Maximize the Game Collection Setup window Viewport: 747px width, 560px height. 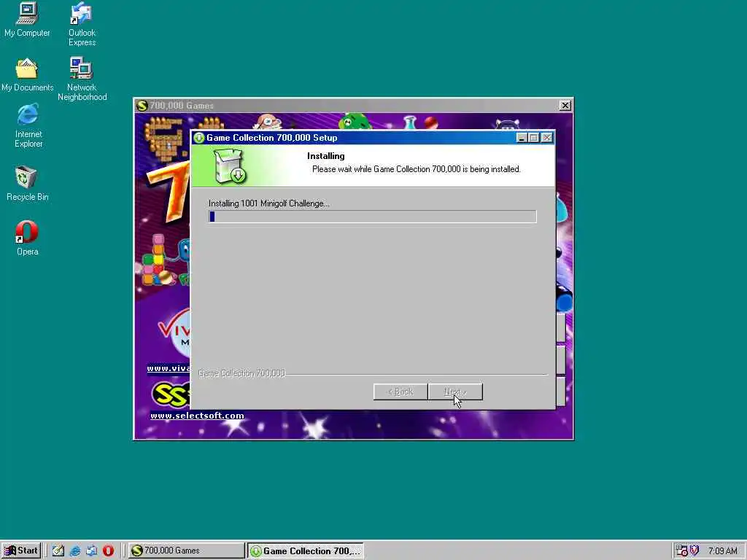(534, 138)
